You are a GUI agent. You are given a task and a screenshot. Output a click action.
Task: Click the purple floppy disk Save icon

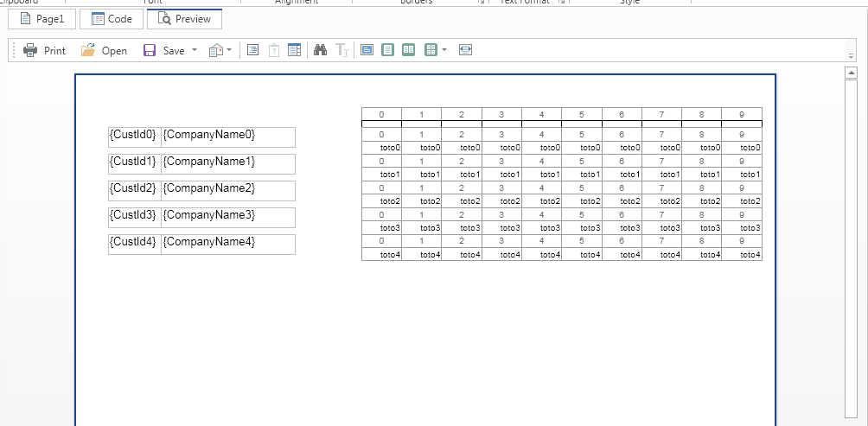click(150, 50)
